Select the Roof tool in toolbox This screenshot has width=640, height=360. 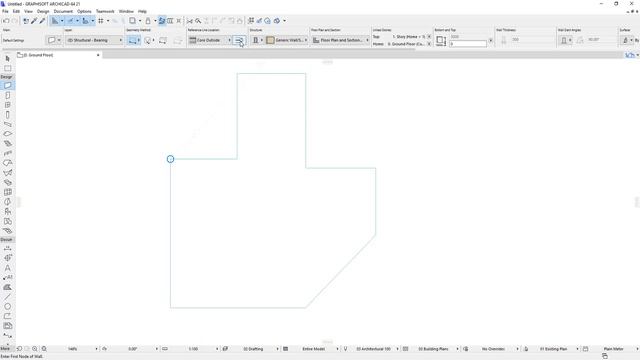coord(7,163)
